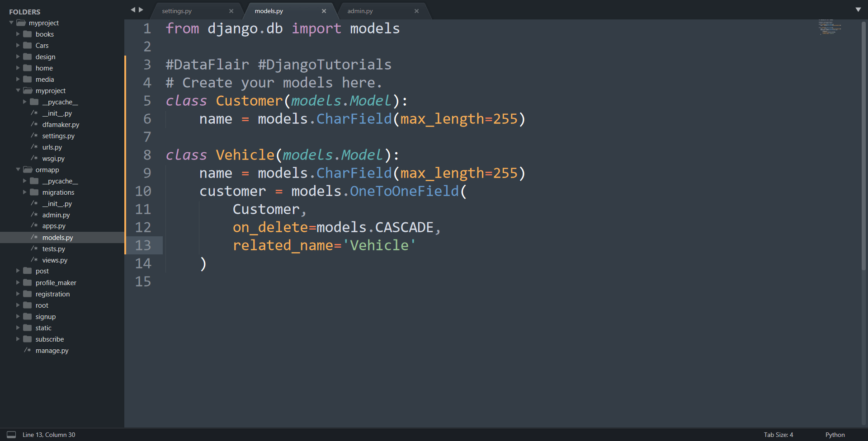
Task: Click the back navigation arrow icon
Action: (133, 9)
